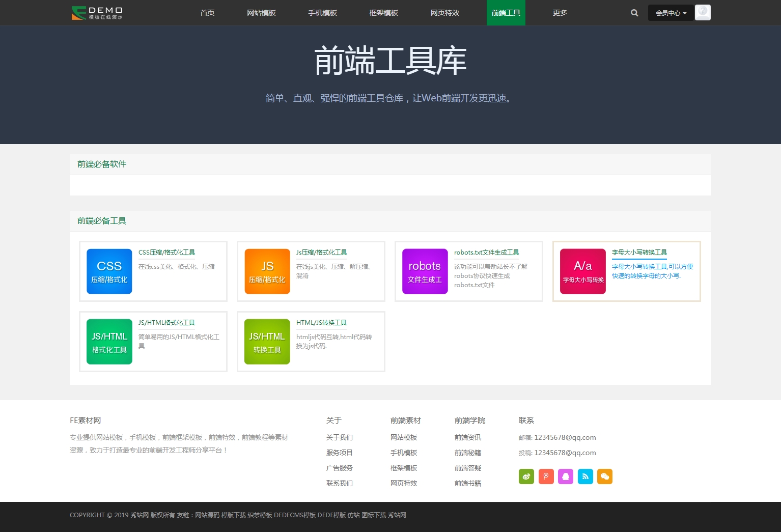The height and width of the screenshot is (532, 781).
Task: Click the purple QQ penguin icon
Action: tap(566, 477)
